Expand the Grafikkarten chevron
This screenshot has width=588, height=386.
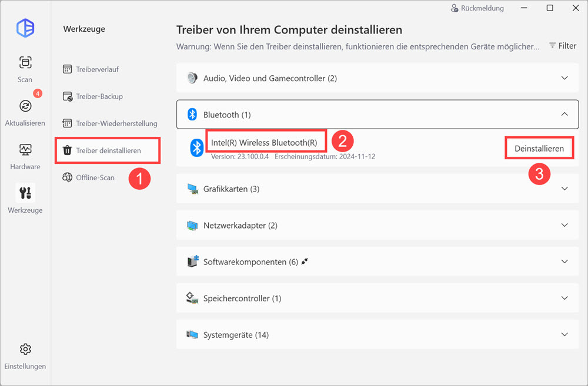[564, 189]
